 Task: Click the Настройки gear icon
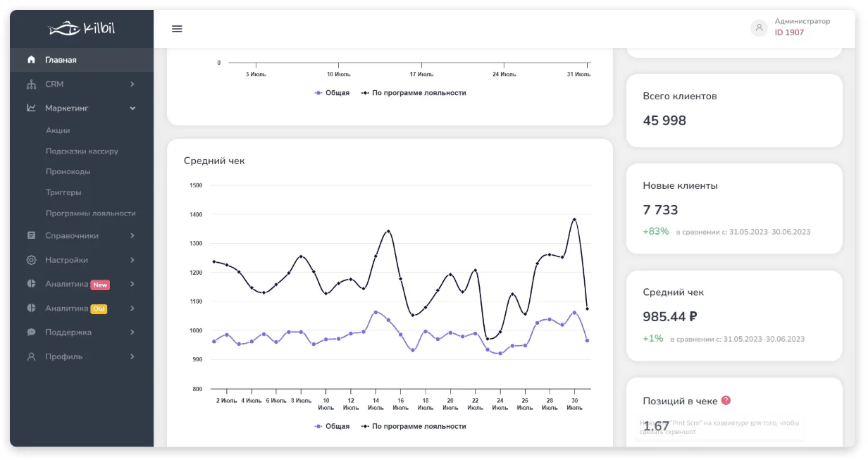coord(31,260)
